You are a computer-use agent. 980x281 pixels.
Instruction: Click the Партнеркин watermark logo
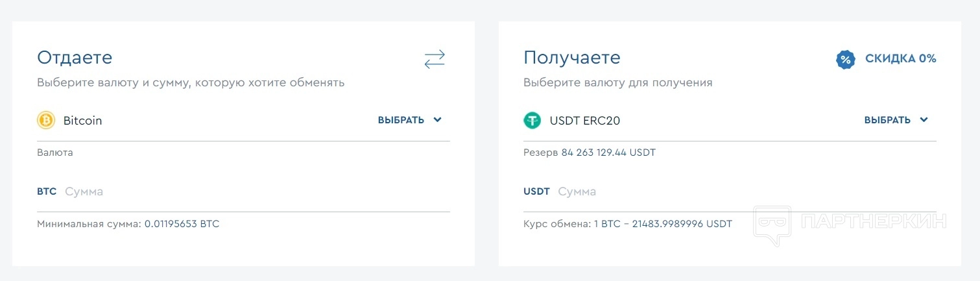850,222
